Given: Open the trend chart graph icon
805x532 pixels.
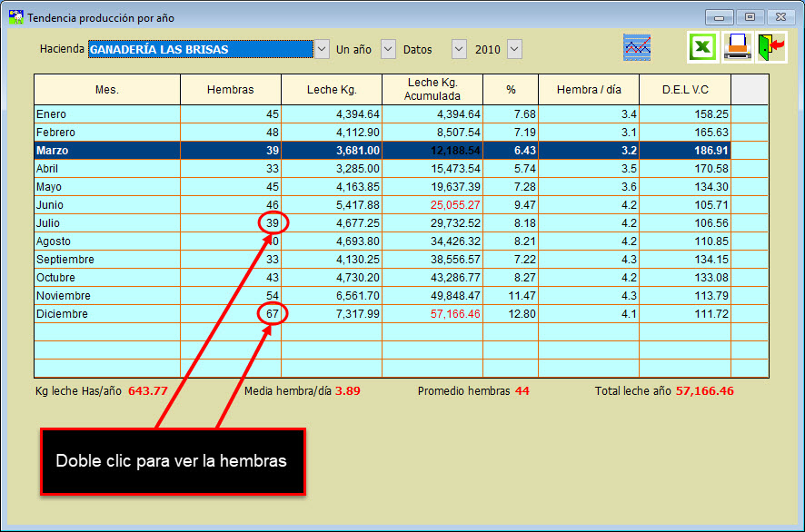Looking at the screenshot, I should click(x=637, y=47).
